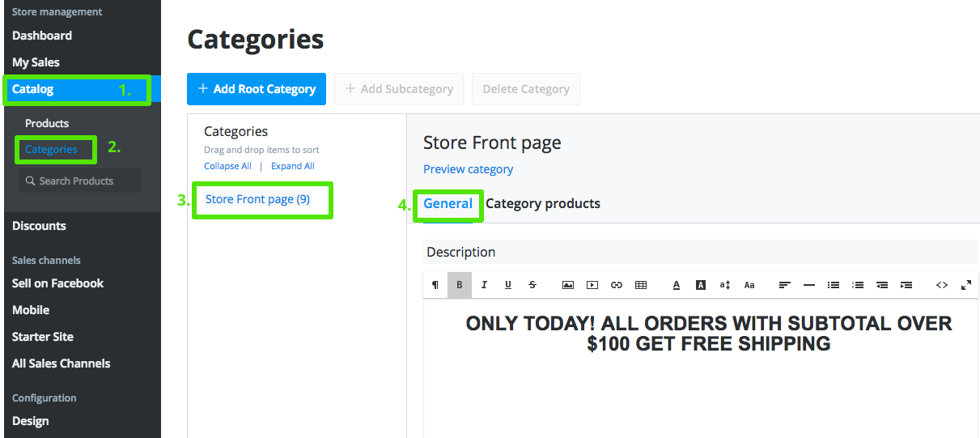Open the text alignment dropdown

click(x=785, y=285)
